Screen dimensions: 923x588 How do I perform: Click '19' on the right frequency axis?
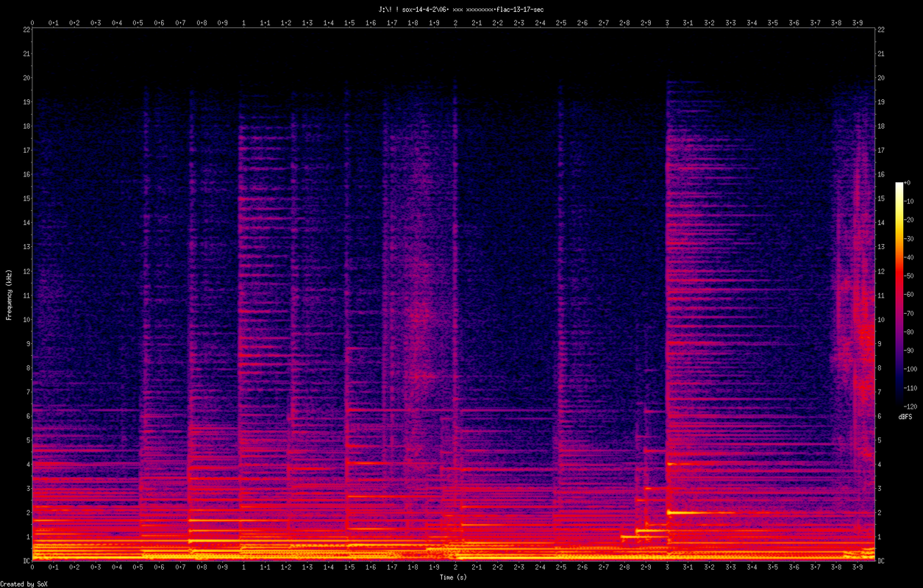click(x=882, y=101)
